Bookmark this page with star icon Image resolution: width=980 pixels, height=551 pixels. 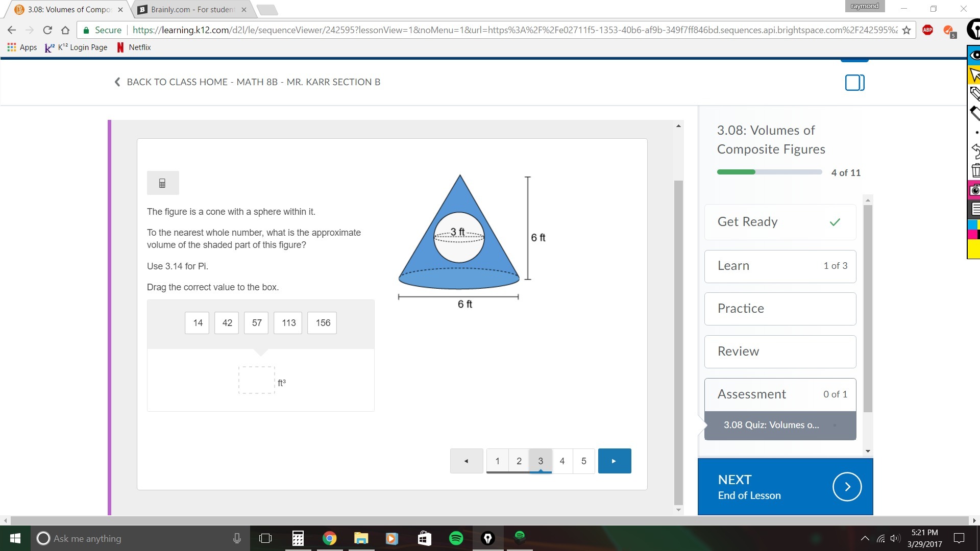point(906,30)
